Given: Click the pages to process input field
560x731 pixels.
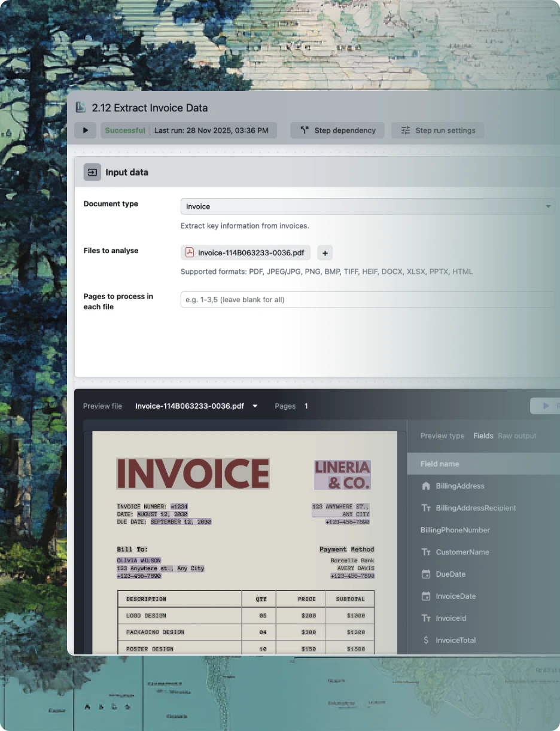Looking at the screenshot, I should click(x=367, y=299).
